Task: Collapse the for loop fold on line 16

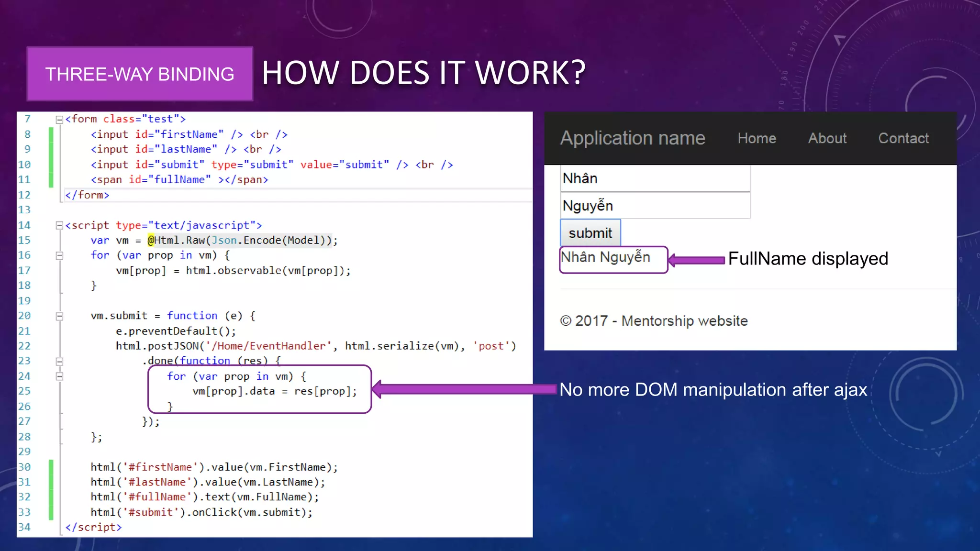Action: tap(59, 255)
